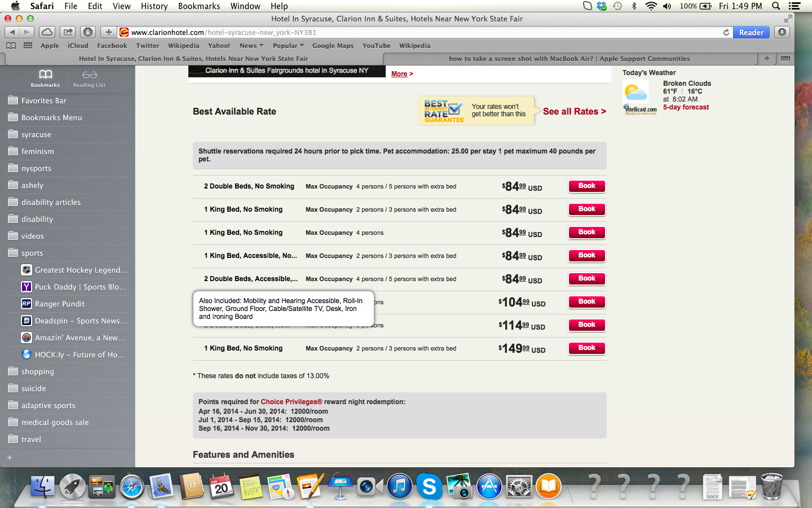812x508 pixels.
Task: Open the Wi-Fi status menu
Action: pyautogui.click(x=651, y=6)
